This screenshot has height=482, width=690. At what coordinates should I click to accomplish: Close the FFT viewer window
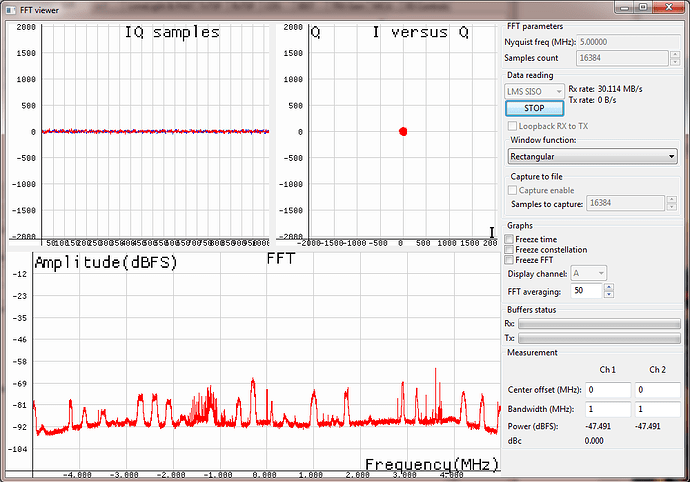point(668,8)
